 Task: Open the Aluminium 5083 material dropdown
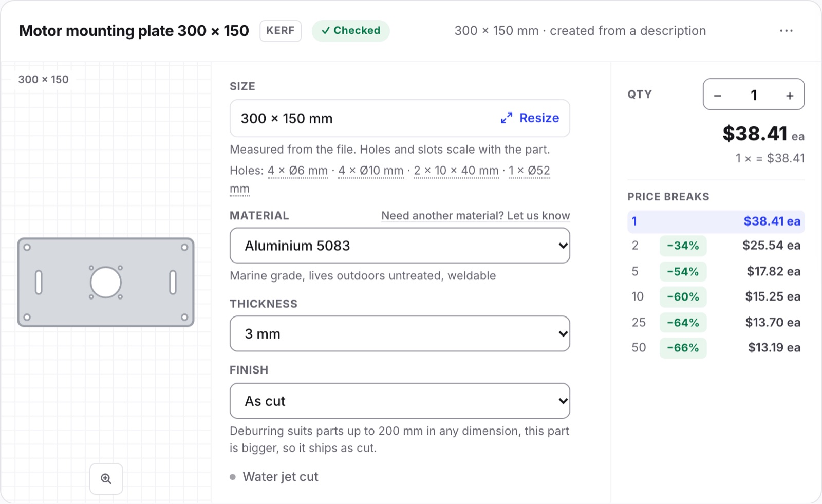point(400,246)
